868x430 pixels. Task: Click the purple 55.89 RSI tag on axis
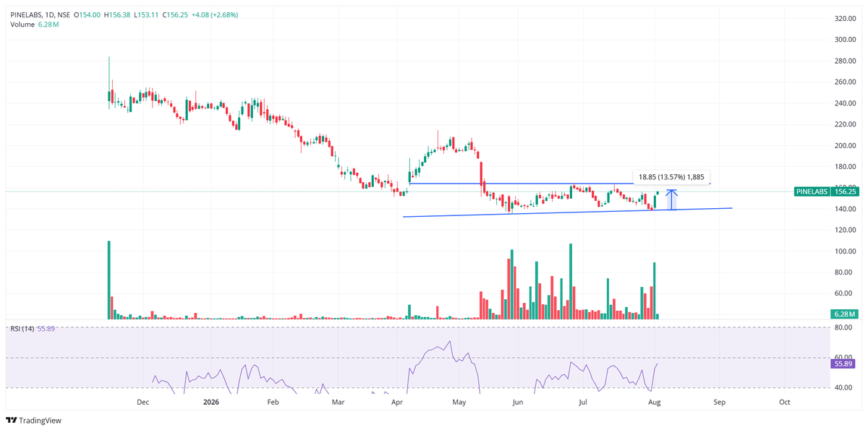pyautogui.click(x=843, y=364)
